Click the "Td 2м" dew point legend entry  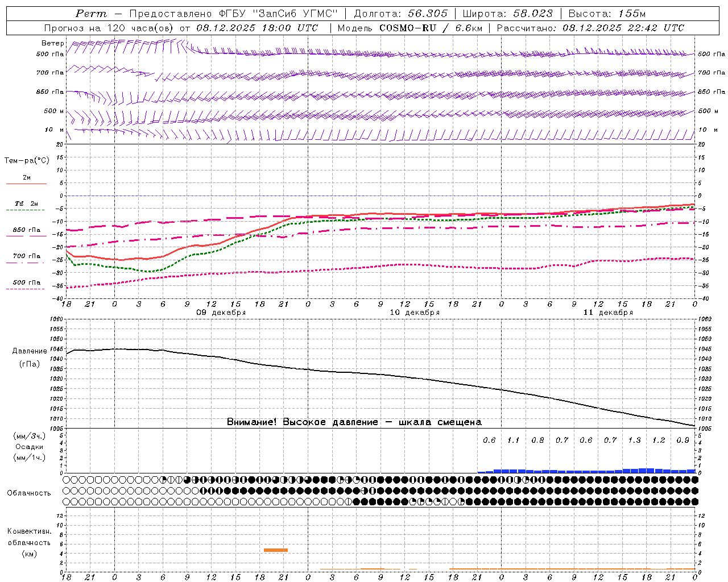pos(27,203)
